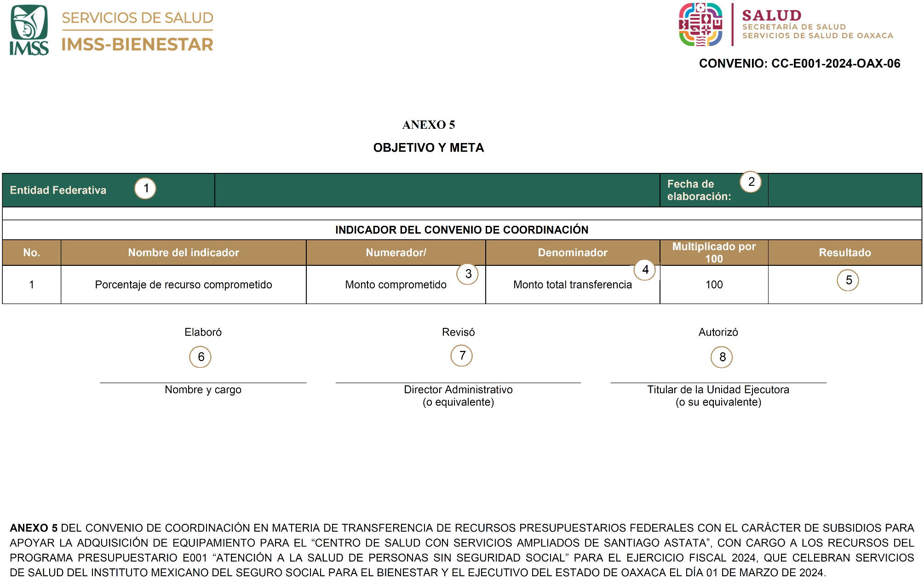Click Monto total transferencia cell

(x=572, y=285)
